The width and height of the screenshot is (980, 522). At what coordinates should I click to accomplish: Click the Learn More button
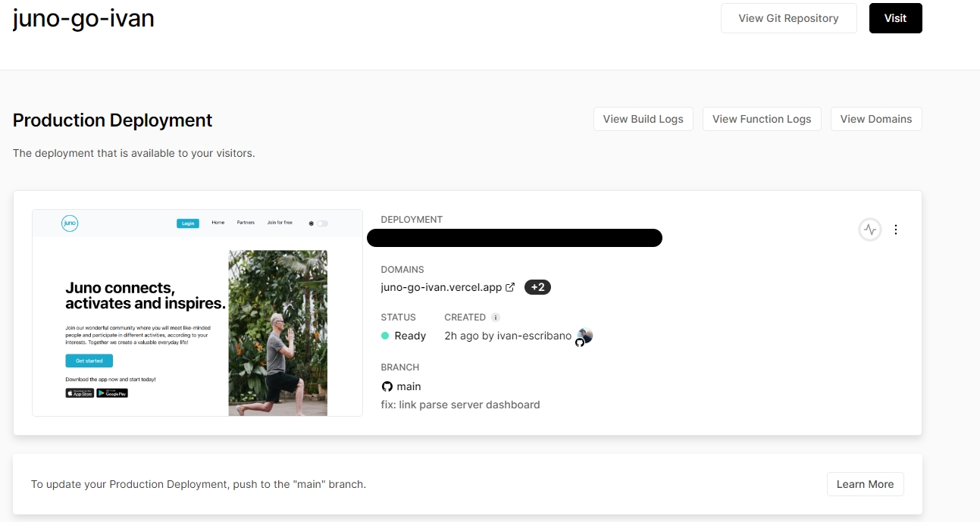coord(865,484)
